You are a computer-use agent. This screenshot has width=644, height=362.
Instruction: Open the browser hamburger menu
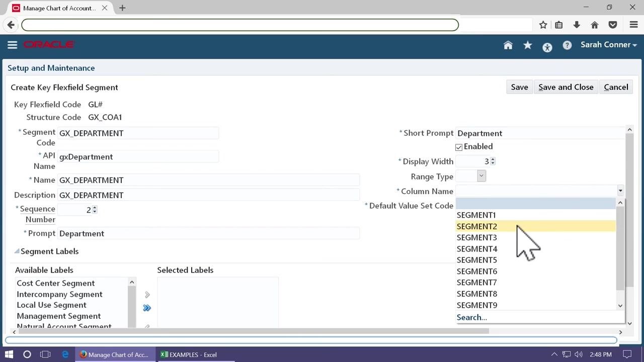click(634, 25)
